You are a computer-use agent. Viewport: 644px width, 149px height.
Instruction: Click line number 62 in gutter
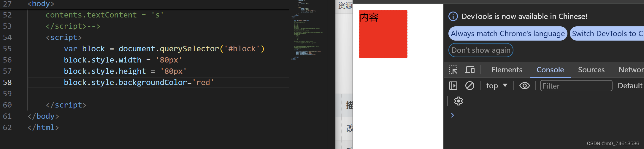pos(7,127)
